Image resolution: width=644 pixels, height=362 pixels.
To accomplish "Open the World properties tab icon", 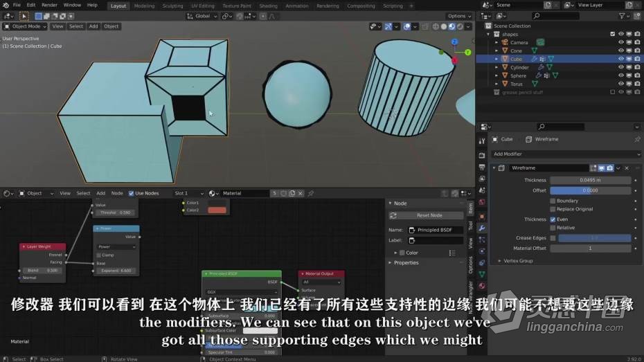I will pyautogui.click(x=482, y=202).
